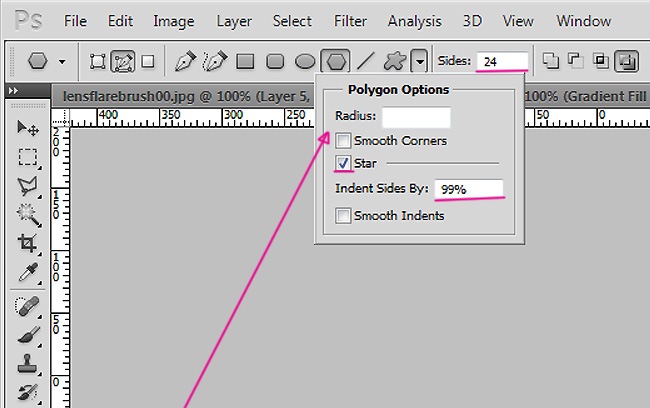Open the Filter menu
This screenshot has height=408, width=650.
tap(350, 21)
